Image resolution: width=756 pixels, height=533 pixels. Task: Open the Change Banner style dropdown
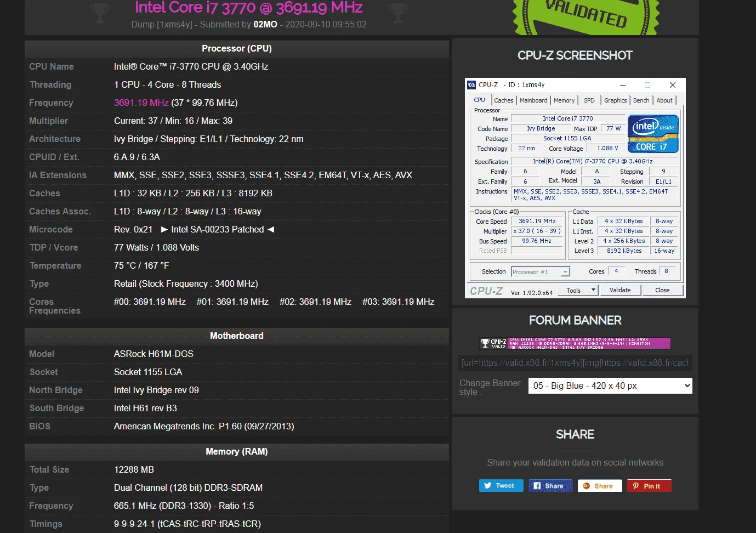pos(610,385)
